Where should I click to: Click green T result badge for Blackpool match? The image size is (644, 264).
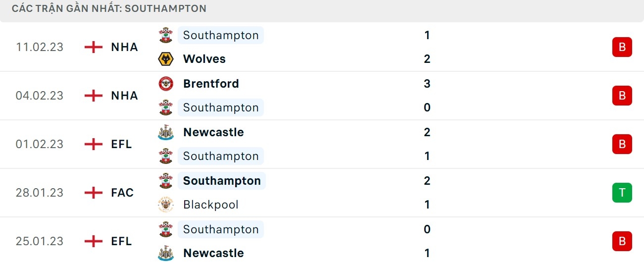[622, 193]
